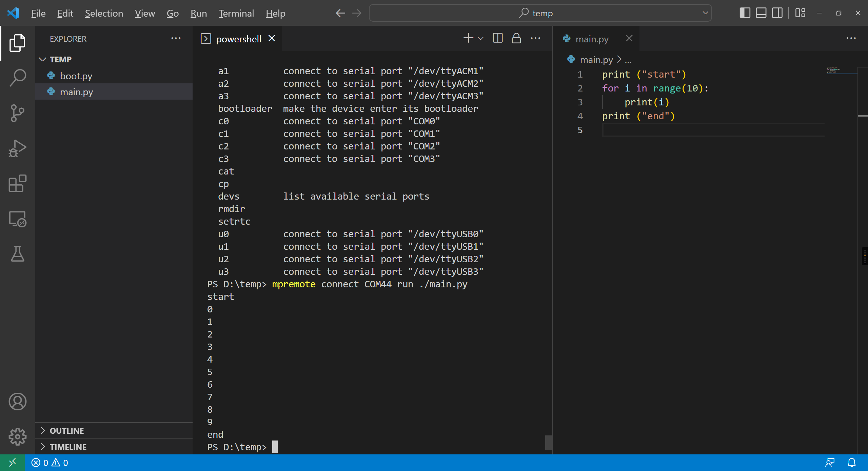Open the Go menu
Screen dimensions: 868x471
click(x=173, y=13)
